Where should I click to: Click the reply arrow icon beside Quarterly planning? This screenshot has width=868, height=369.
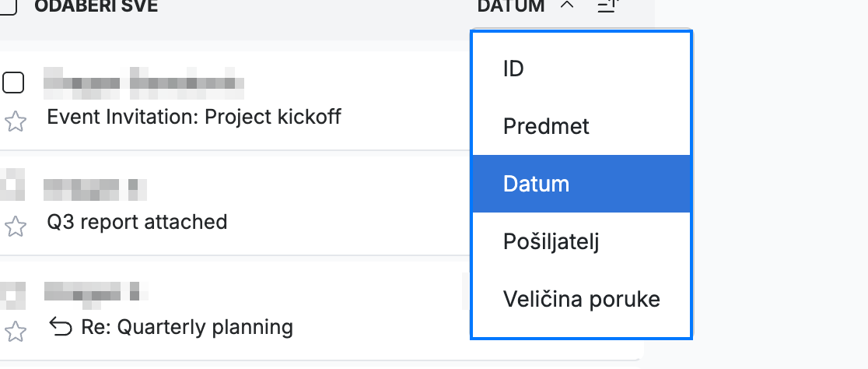[x=61, y=327]
